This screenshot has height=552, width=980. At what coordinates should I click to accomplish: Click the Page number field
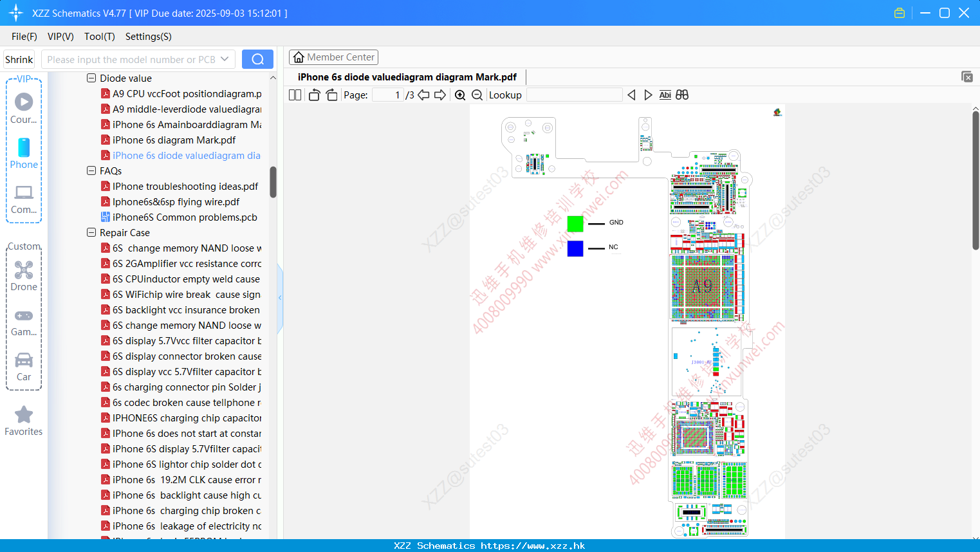point(388,95)
